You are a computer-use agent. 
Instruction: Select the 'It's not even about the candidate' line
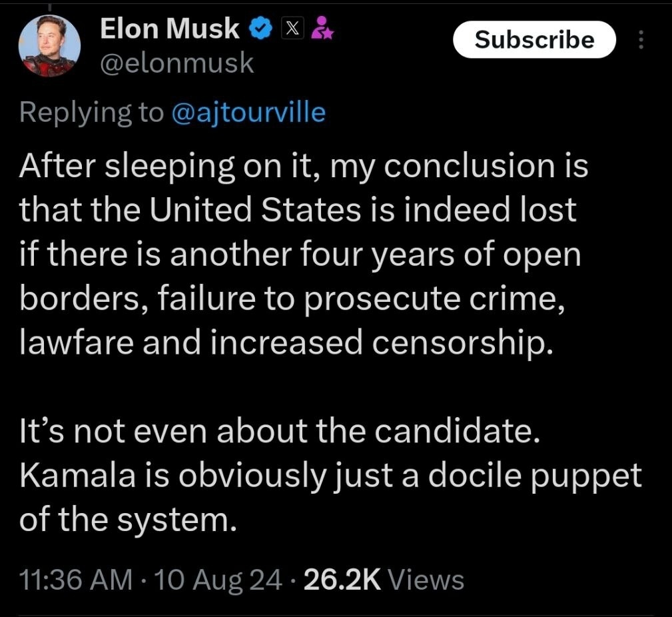(x=278, y=432)
